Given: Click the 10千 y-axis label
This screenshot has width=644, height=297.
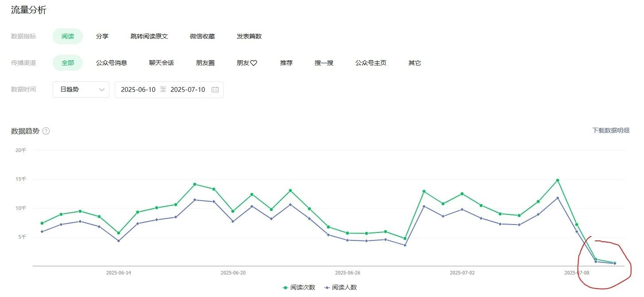Looking at the screenshot, I should [21, 208].
